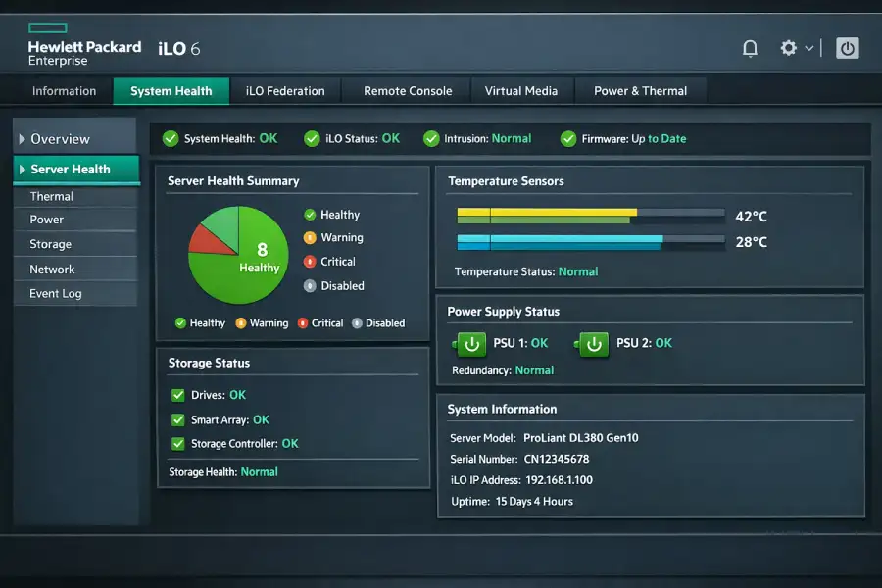882x588 pixels.
Task: Click the green Healthy pie chart segment
Action: pos(235,274)
